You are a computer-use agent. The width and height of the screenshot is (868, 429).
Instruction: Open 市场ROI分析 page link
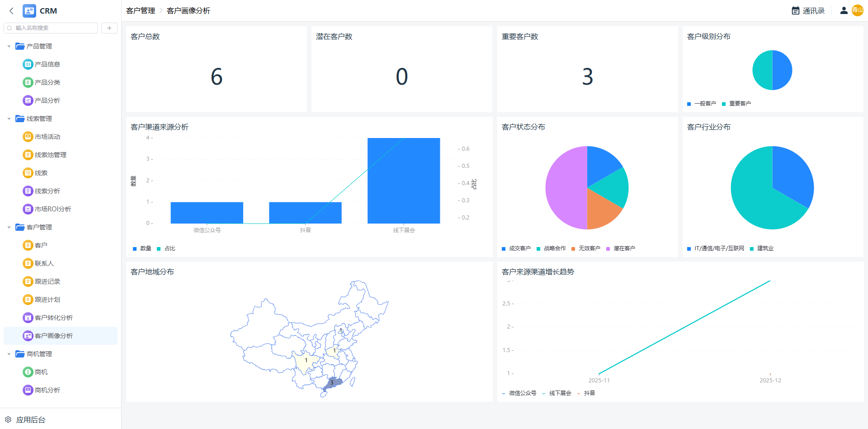click(x=52, y=209)
